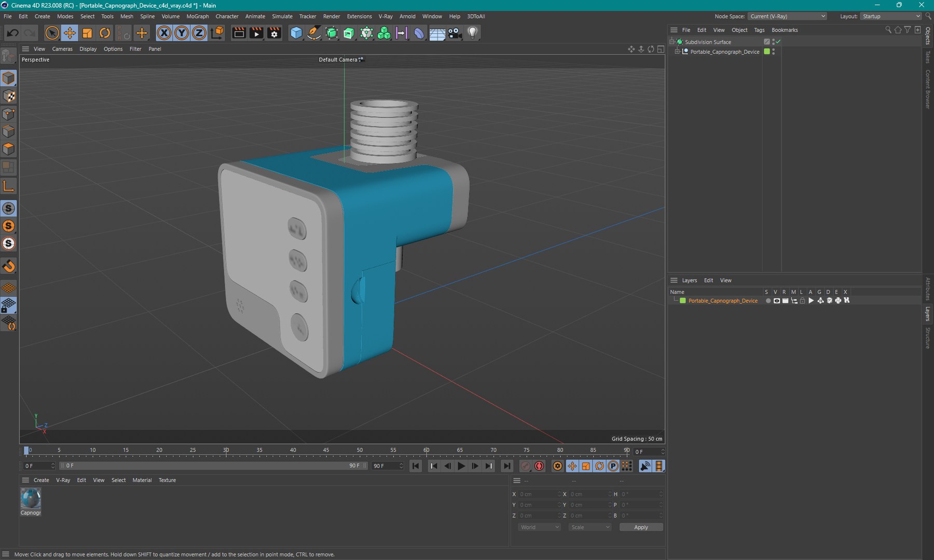Open Node Space dropdown

click(787, 17)
